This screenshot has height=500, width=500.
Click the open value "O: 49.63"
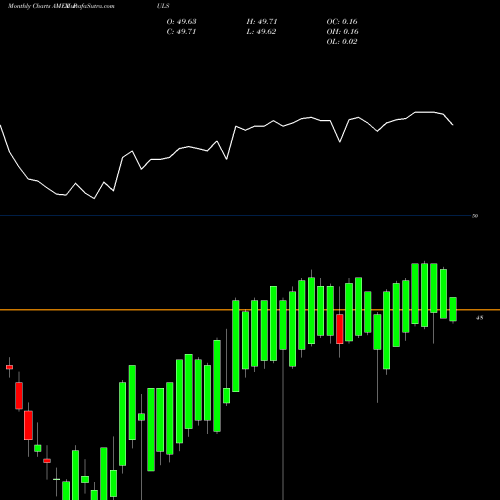(181, 22)
